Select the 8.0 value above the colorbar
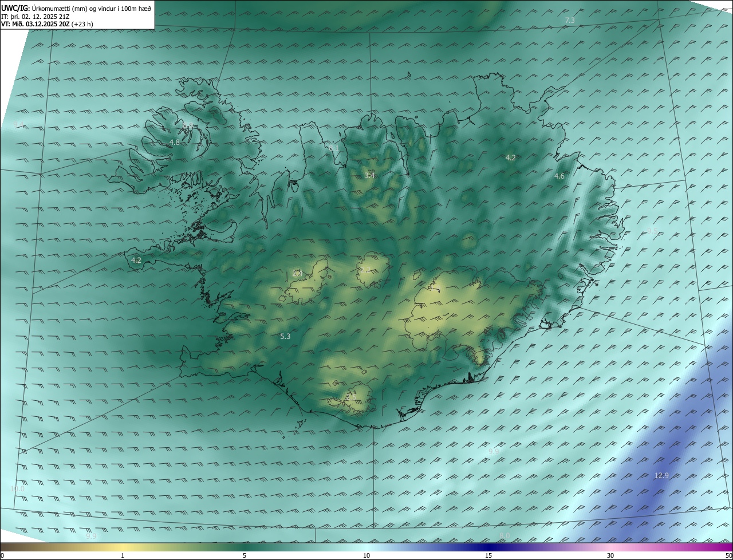Screen dimensions: 733x560 point(505,535)
